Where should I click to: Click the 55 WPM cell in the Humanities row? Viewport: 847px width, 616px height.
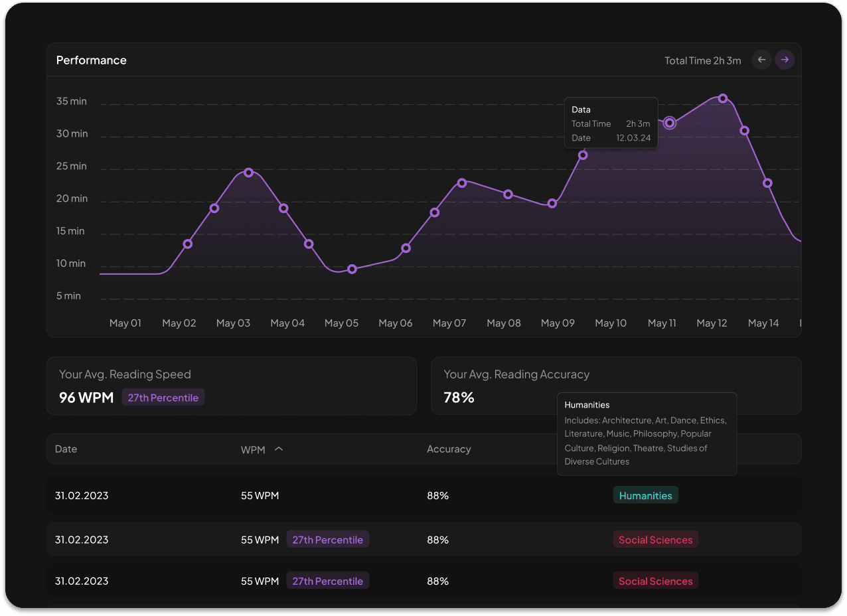point(260,496)
